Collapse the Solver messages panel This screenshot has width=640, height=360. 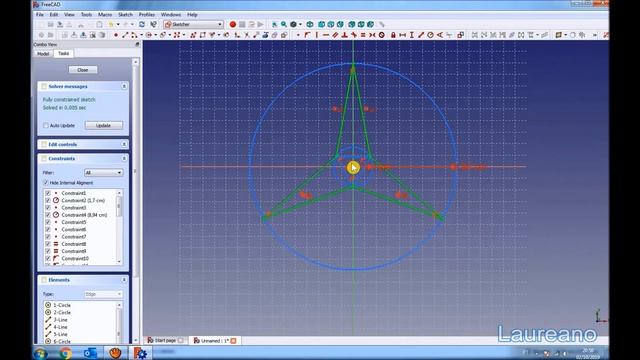coord(124,87)
